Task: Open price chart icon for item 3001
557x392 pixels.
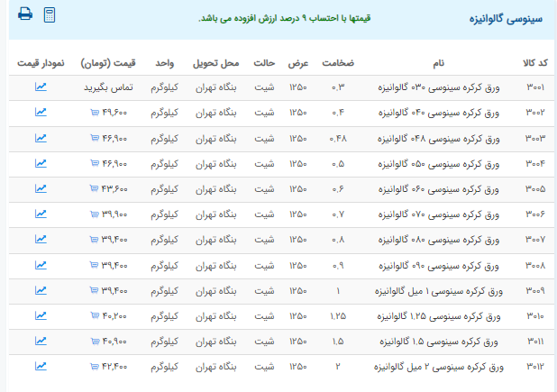Action: tap(41, 87)
